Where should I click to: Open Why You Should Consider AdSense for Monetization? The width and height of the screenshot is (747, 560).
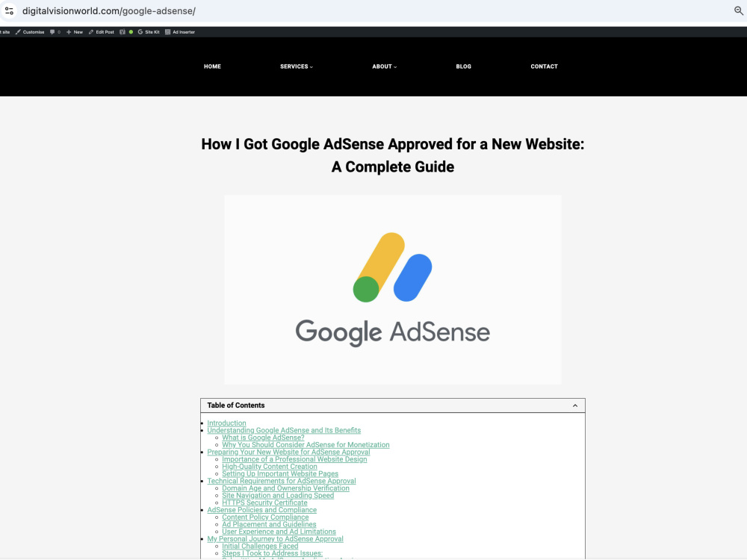(x=306, y=445)
